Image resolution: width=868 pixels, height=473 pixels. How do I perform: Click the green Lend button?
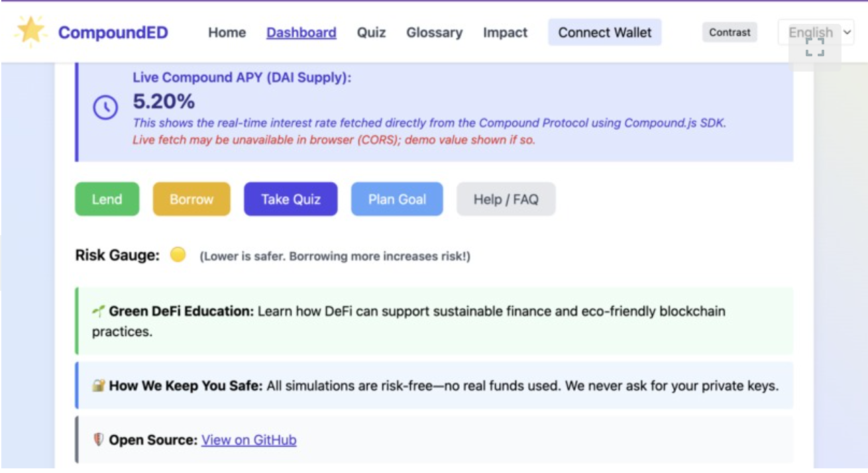[107, 199]
